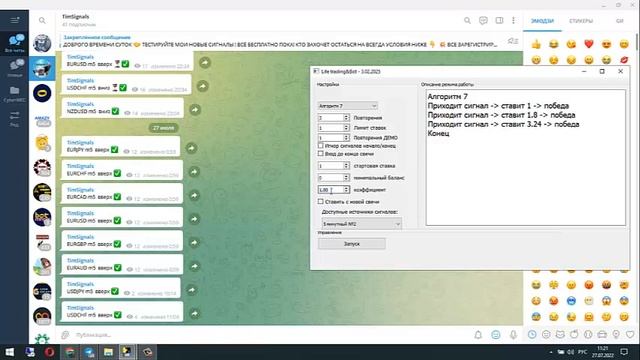Switch to the Эмодзи tab
Screen dimensions: 640x360
coord(542,21)
